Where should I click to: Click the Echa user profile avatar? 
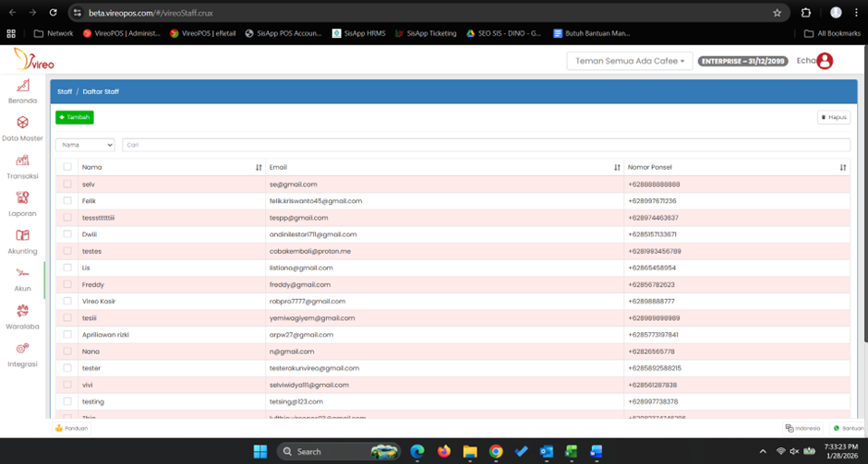tap(825, 61)
